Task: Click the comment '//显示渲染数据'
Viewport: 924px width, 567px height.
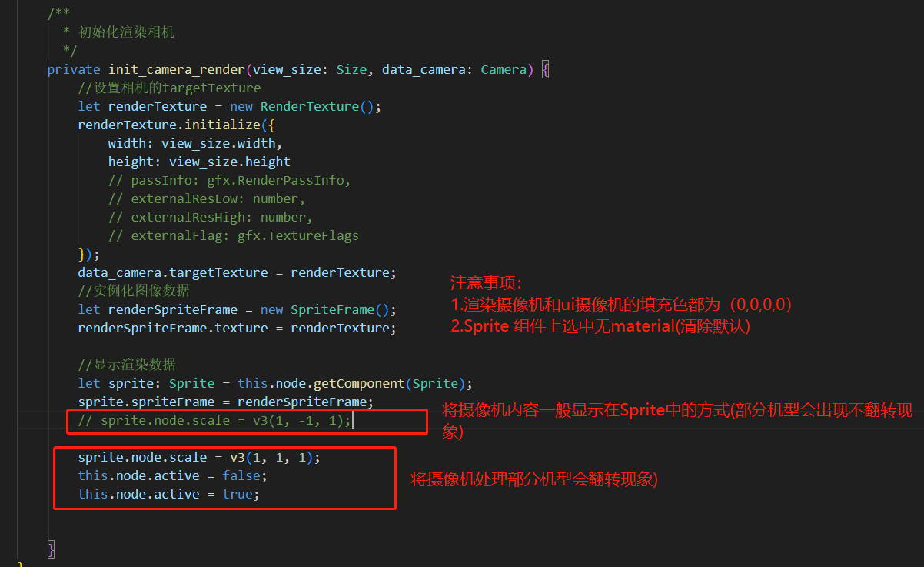Action: click(126, 365)
